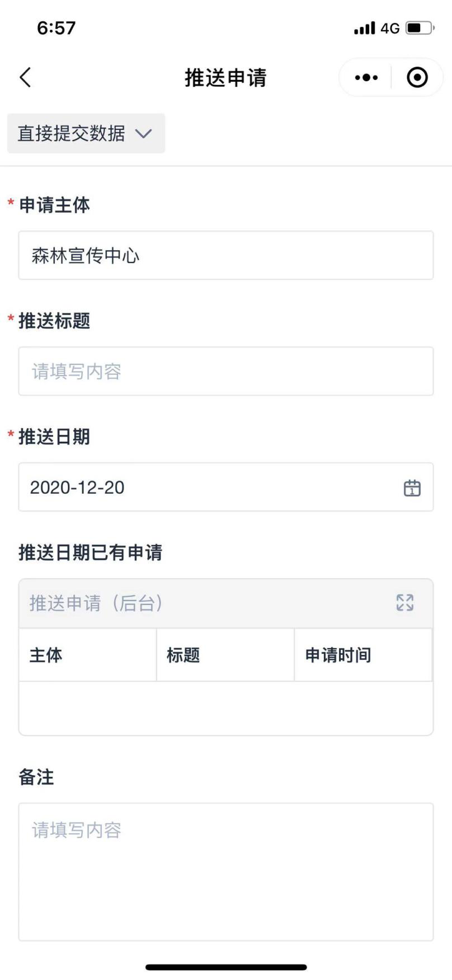Open the calendar date picker icon

[x=412, y=487]
